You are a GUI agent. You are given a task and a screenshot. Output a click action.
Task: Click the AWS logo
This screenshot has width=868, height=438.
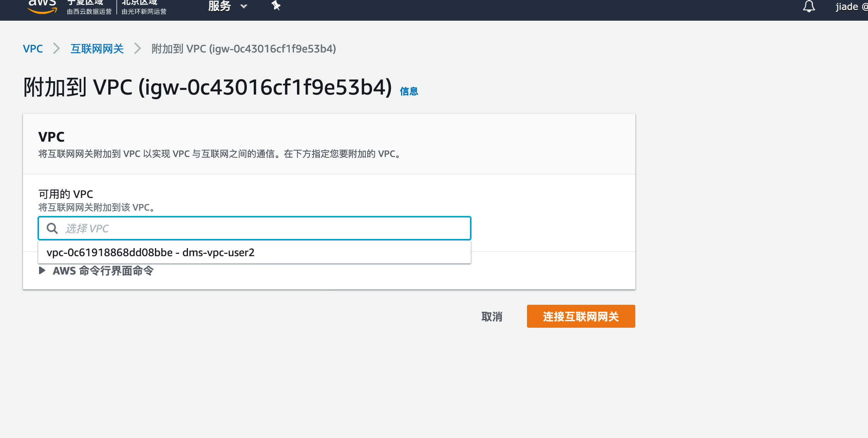point(42,7)
